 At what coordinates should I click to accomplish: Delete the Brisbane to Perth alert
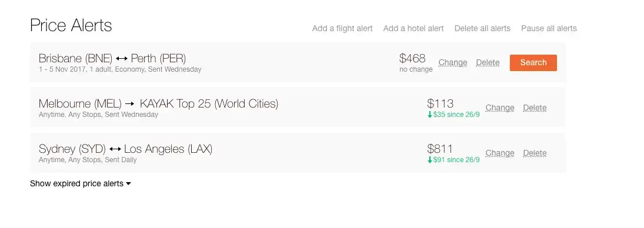coord(488,63)
